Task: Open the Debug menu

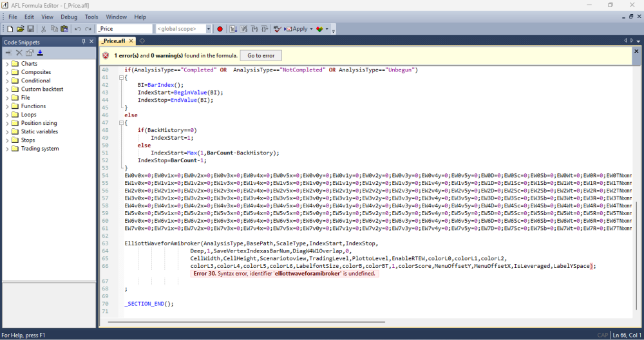Action: (x=69, y=17)
